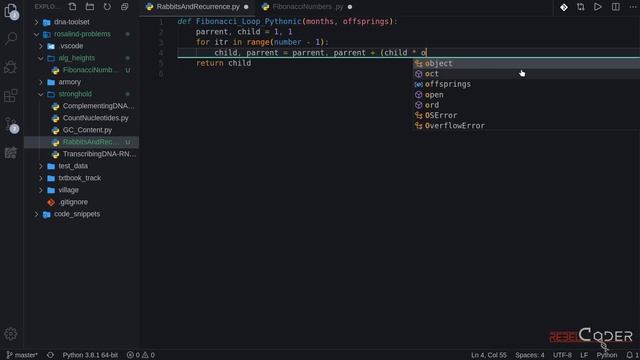This screenshot has width=640, height=360.
Task: Change the LF end-of-line sequence
Action: [584, 355]
